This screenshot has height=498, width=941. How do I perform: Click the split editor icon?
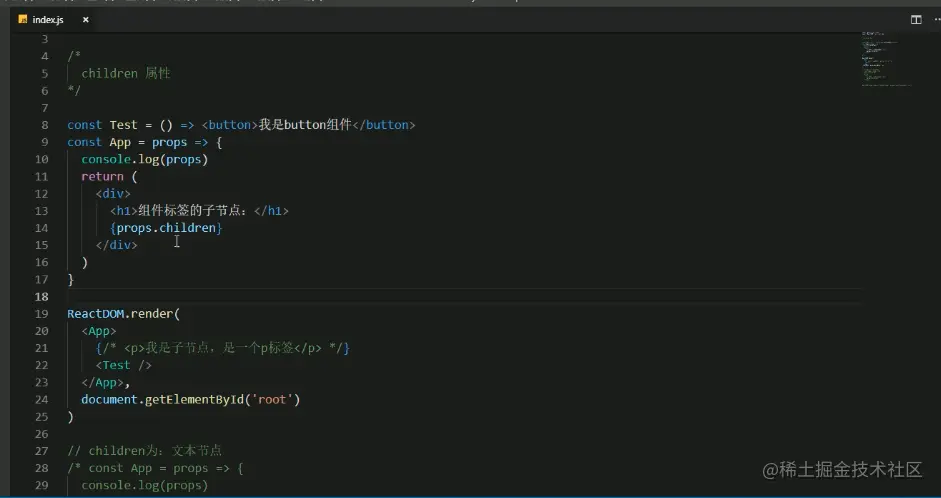916,20
